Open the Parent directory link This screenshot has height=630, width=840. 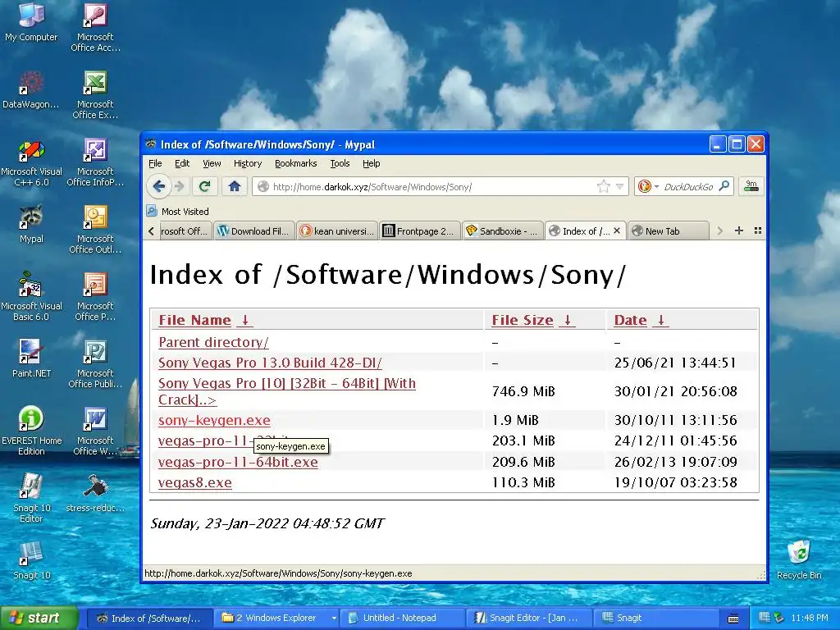click(213, 342)
